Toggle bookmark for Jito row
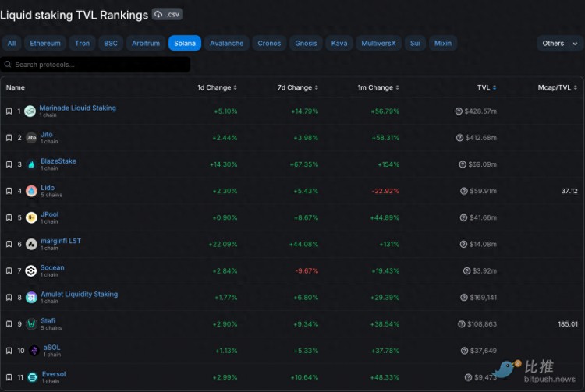585x392 pixels. click(x=9, y=138)
